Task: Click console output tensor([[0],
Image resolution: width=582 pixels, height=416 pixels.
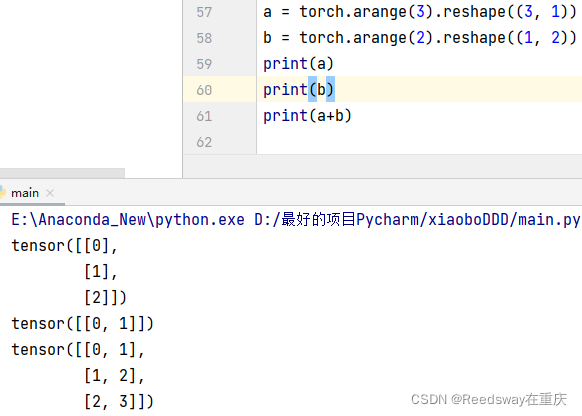Action: [65, 246]
